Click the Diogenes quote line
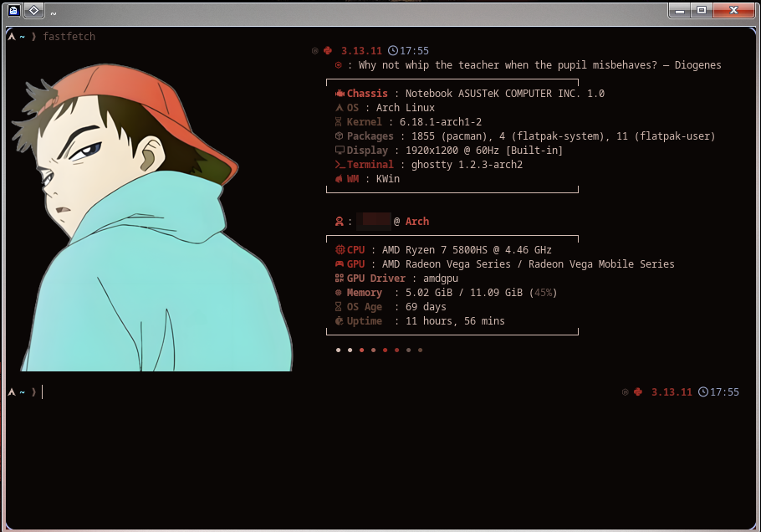The image size is (761, 532). click(539, 65)
